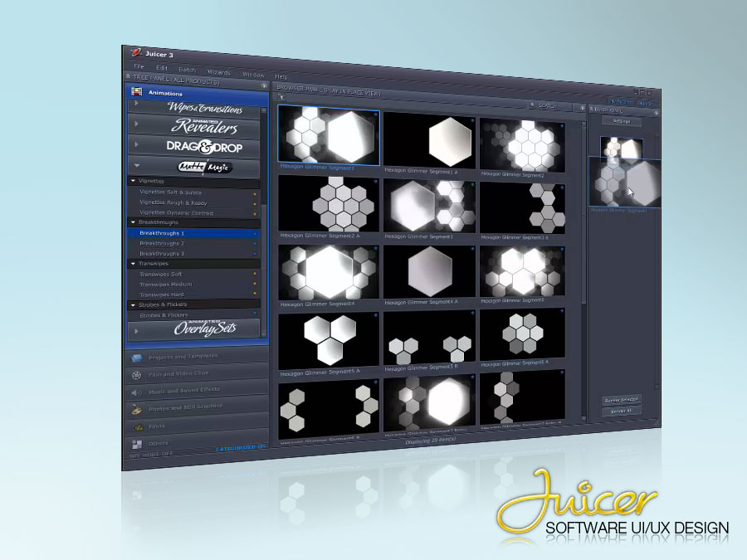Select Hexagon Glimmer Segment1 thumbnail in browser
Image resolution: width=747 pixels, height=560 pixels.
pyautogui.click(x=329, y=134)
